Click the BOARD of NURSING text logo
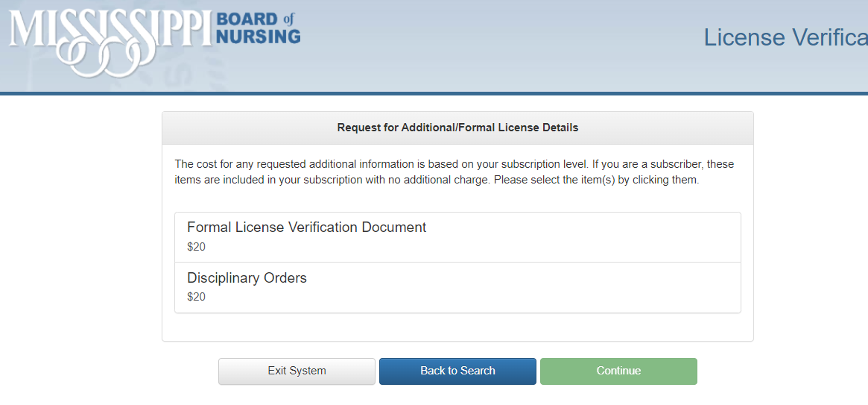 (258, 27)
